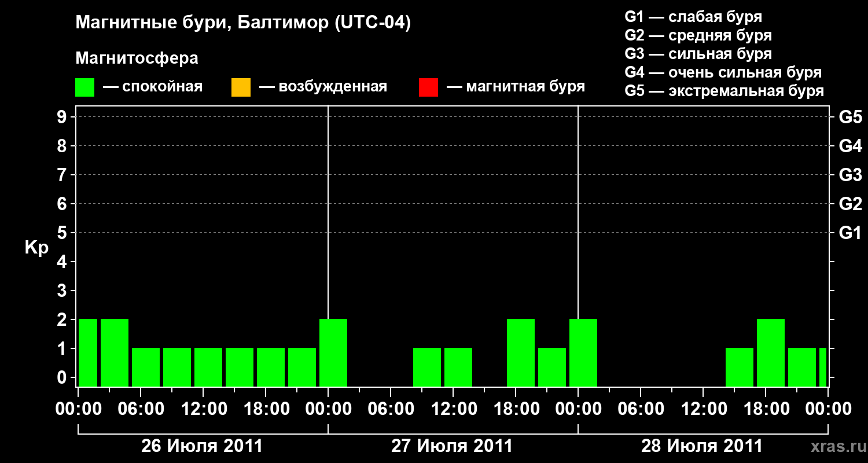Click the 'G1 — слабая буря' legend line
The height and width of the screenshot is (463, 868).
point(693,16)
